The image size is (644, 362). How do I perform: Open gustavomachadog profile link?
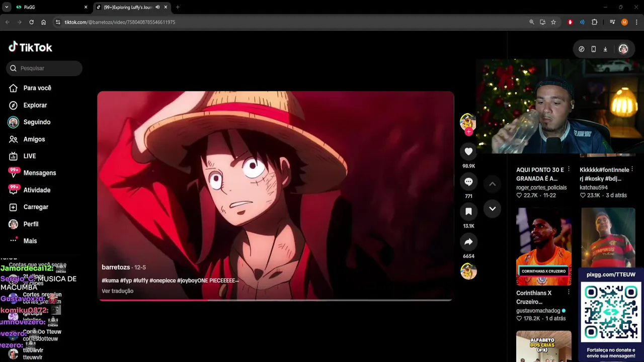click(538, 311)
